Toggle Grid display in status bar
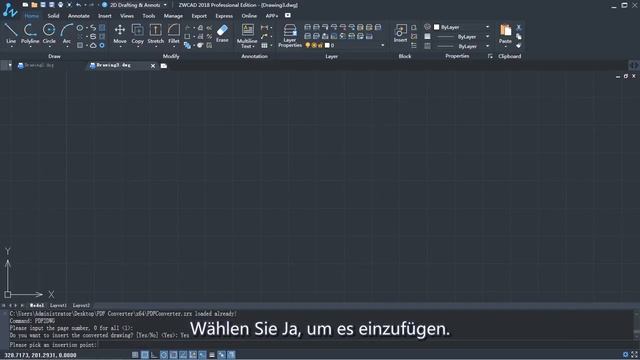The height and width of the screenshot is (360, 640). (144, 355)
